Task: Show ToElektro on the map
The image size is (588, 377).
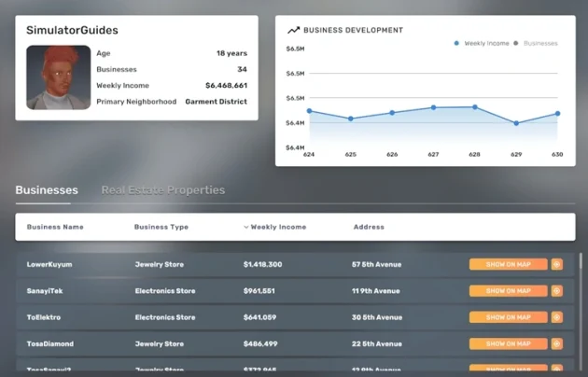Action: 508,317
